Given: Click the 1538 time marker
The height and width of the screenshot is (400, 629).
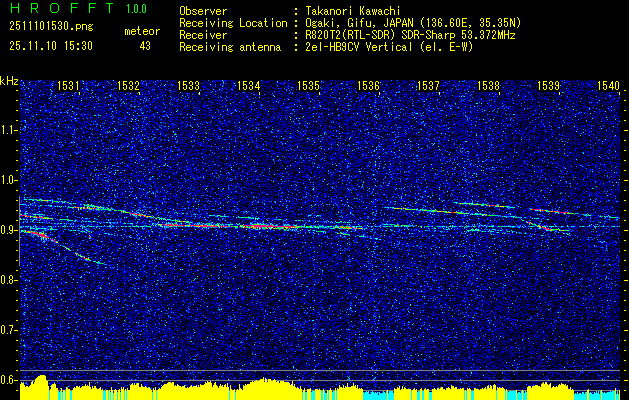Looking at the screenshot, I should 489,85.
